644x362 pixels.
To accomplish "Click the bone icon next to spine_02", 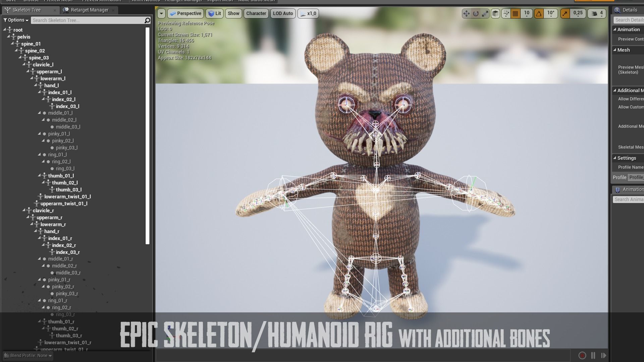I will [21, 51].
